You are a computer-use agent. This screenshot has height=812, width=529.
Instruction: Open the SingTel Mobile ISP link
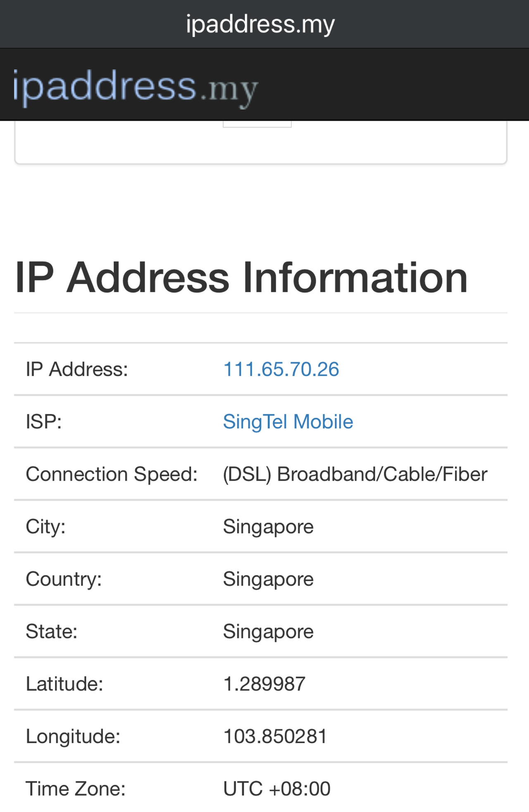tap(288, 421)
